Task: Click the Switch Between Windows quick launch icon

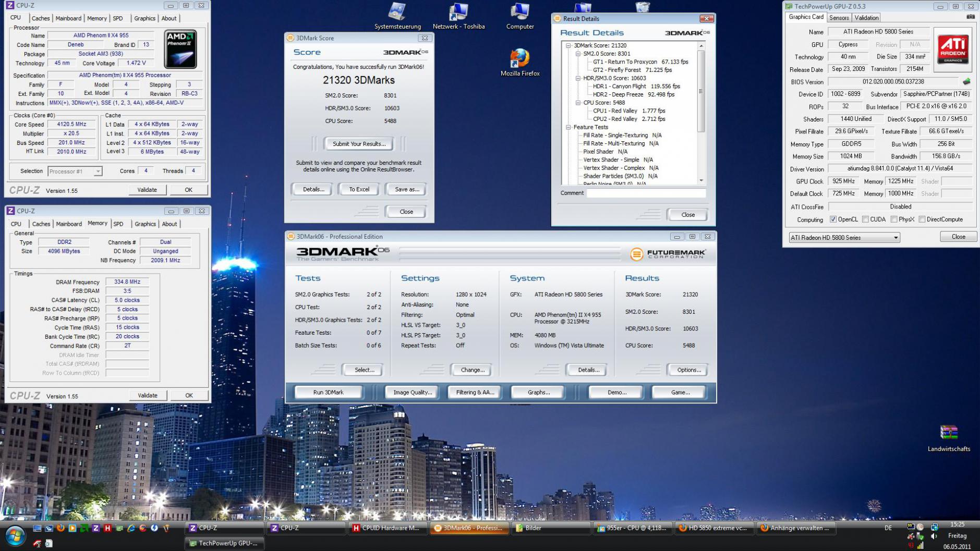Action: coord(49,528)
